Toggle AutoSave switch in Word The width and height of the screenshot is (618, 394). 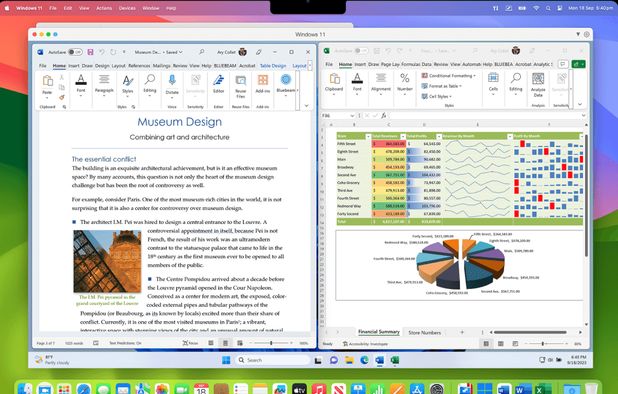tap(75, 52)
